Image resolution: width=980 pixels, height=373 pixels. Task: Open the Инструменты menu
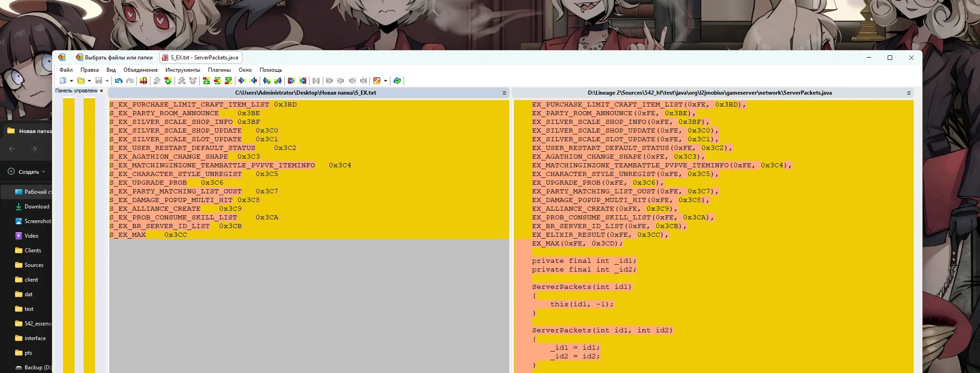tap(183, 70)
